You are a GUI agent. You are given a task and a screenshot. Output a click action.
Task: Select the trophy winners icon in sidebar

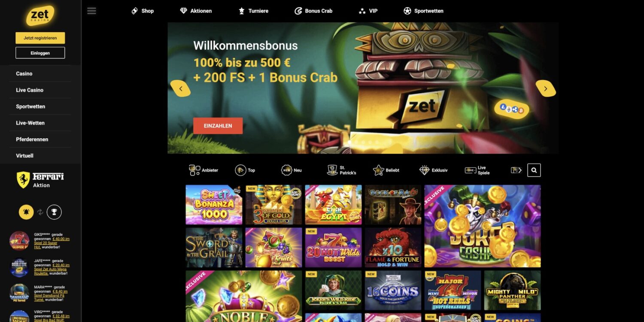[54, 212]
